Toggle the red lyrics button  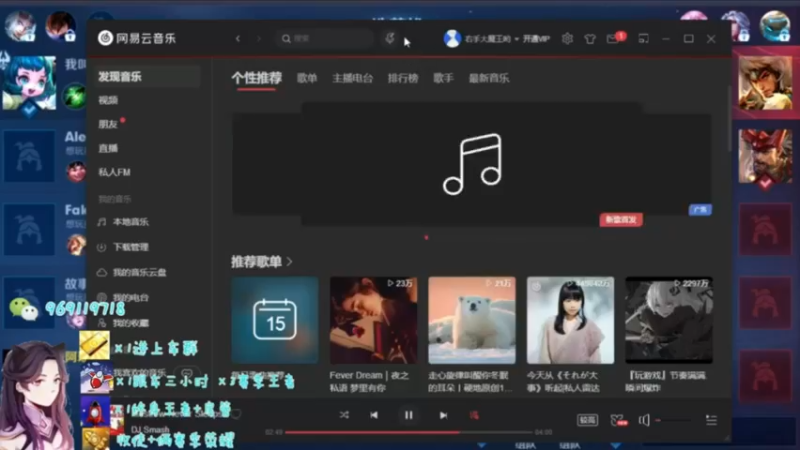[474, 415]
